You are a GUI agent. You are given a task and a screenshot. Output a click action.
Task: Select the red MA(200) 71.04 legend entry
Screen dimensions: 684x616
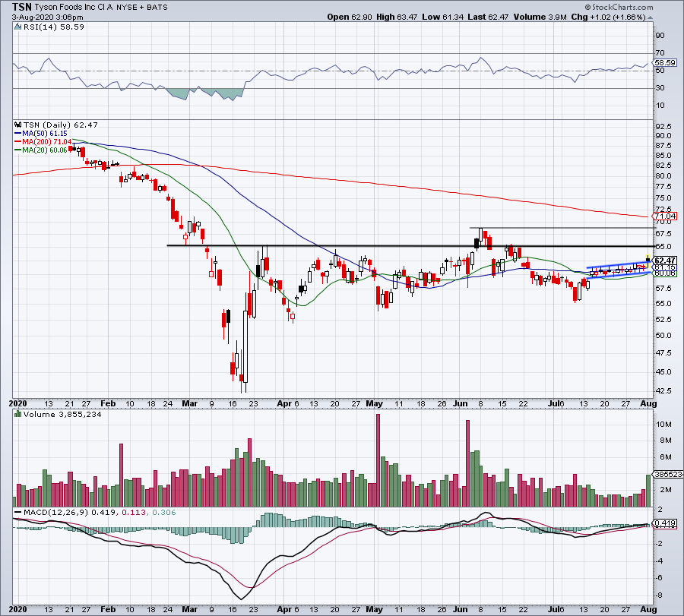point(43,142)
